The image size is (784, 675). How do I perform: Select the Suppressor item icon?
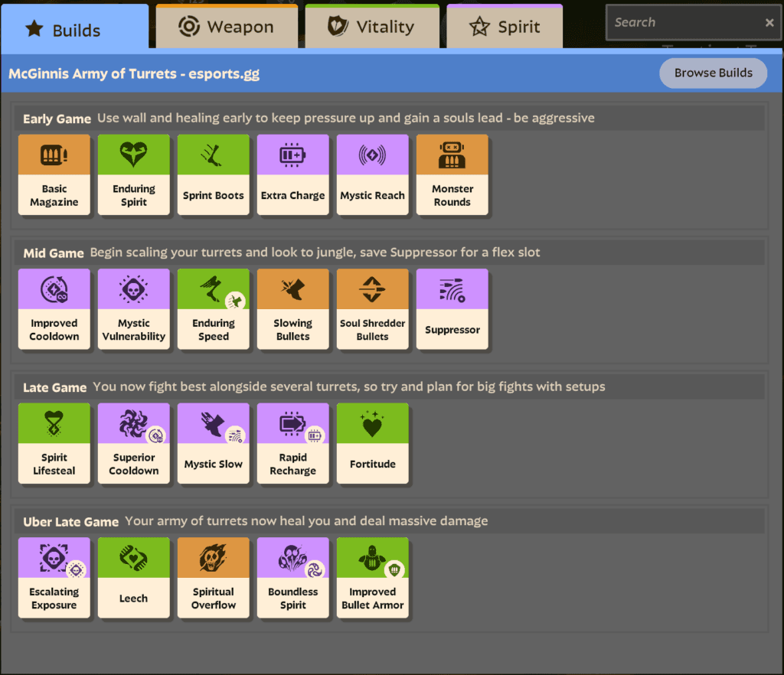coord(452,289)
